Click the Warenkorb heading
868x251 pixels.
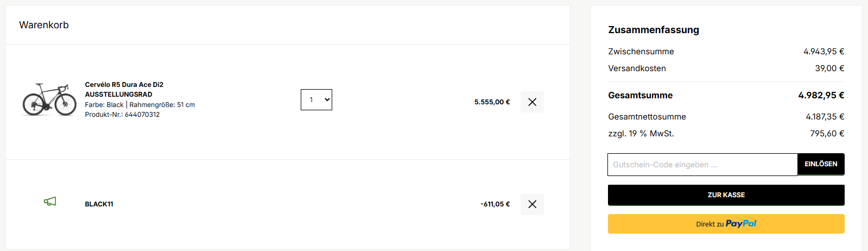tap(44, 25)
